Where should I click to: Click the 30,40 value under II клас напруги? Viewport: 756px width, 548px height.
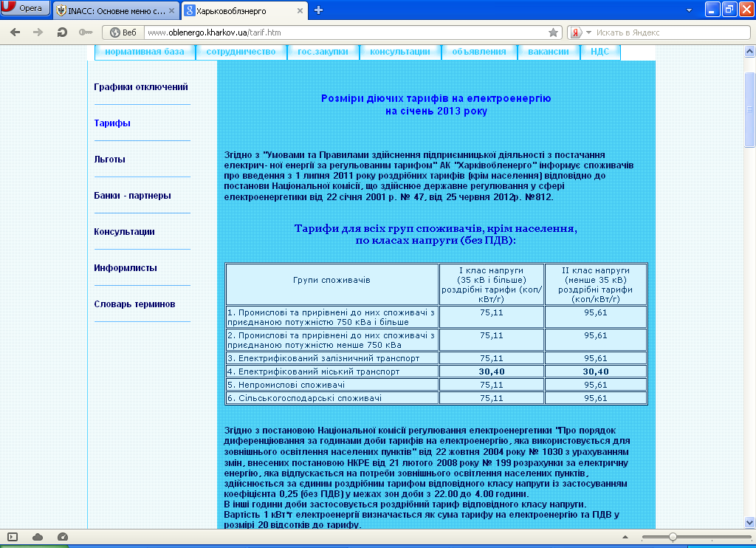pos(596,371)
